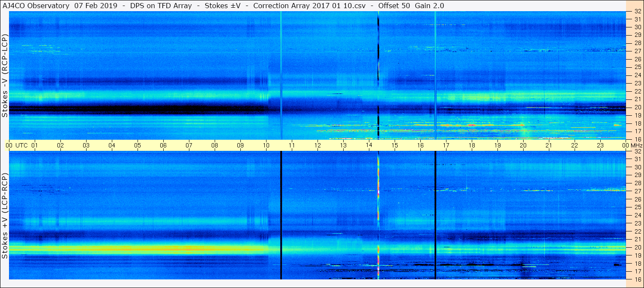This screenshot has height=288, width=644.
Task: Click the 20 frequency tick of Stokes +V panel
Action: tap(637, 247)
